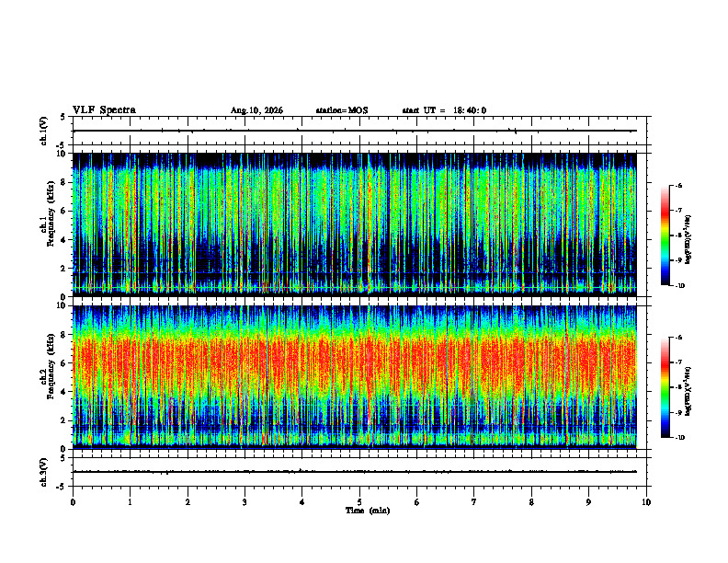
Task: Click the 0 minute tick label on time axis
Action: [73, 502]
